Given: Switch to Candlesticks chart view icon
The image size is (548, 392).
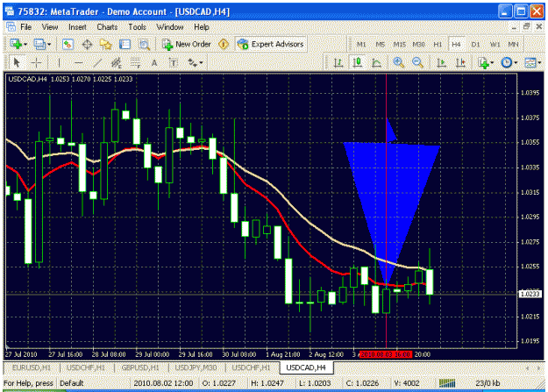Looking at the screenshot, I should point(357,63).
